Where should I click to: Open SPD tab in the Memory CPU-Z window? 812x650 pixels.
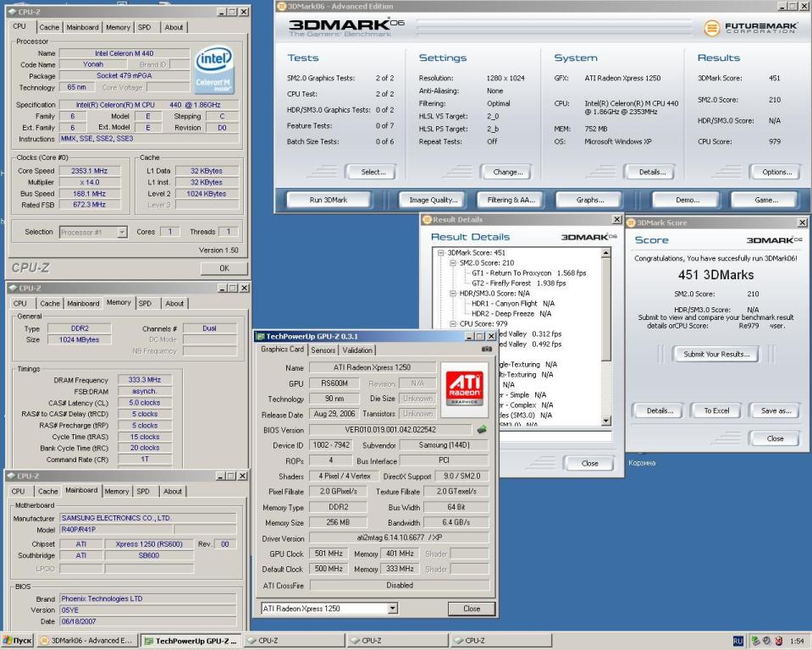click(x=145, y=303)
